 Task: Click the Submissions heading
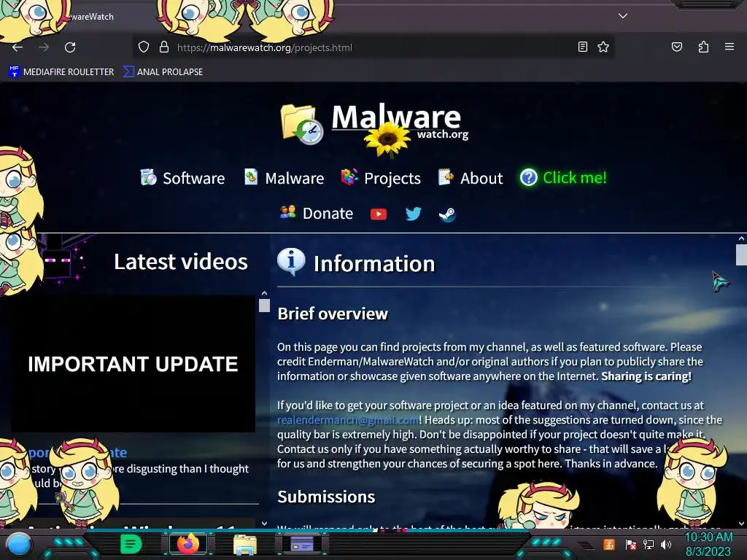(326, 497)
